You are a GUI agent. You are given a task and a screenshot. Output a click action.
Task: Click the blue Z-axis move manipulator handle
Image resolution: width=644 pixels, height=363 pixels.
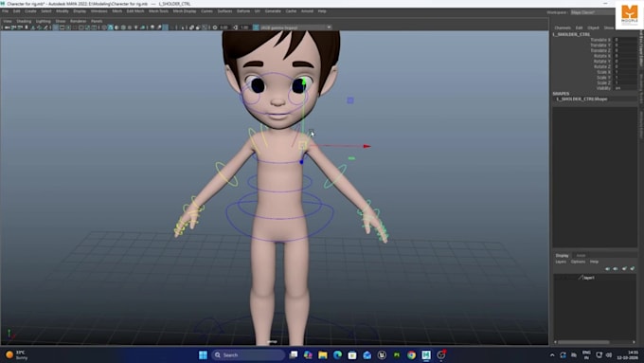pos(302,161)
